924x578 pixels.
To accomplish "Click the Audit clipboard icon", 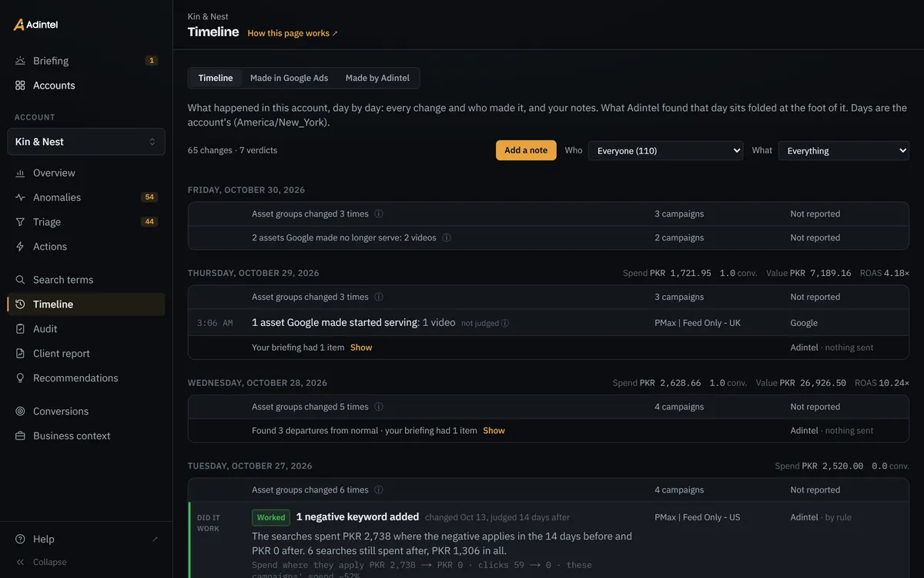I will click(x=20, y=330).
